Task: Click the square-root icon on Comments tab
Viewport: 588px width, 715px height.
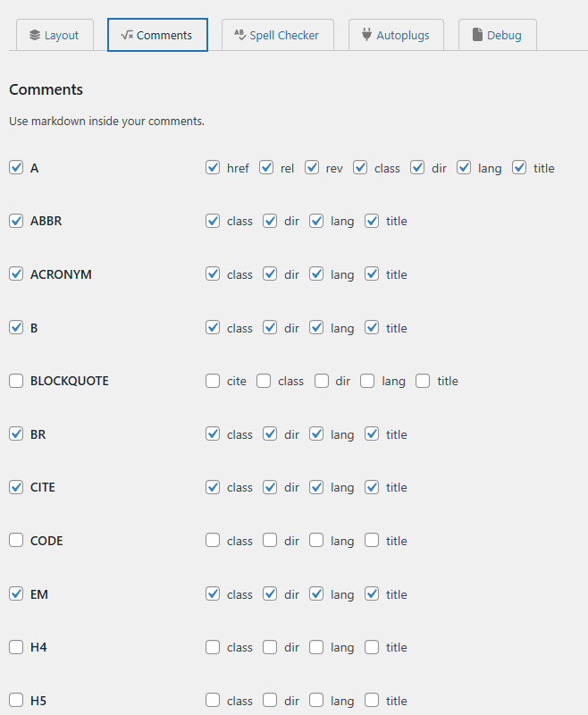Action: (x=127, y=35)
